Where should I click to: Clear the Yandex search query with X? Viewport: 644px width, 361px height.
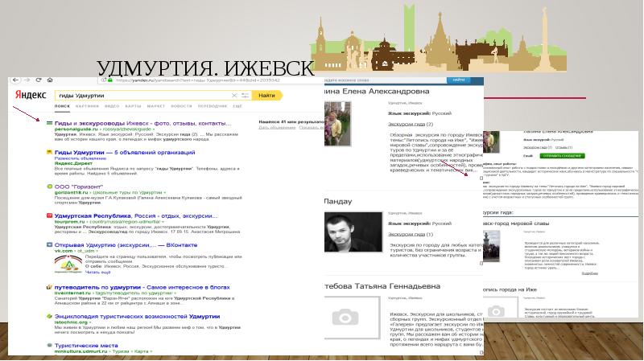[x=234, y=96]
